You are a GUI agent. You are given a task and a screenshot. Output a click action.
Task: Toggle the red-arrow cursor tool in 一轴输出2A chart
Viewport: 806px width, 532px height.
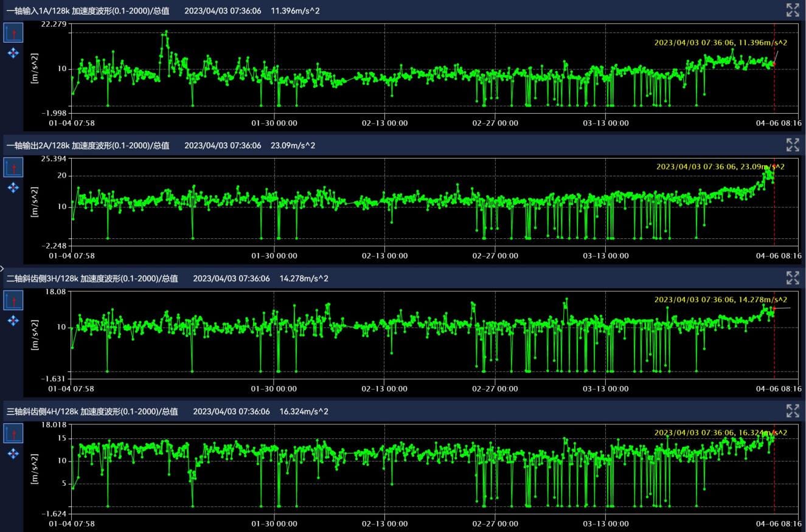click(13, 167)
